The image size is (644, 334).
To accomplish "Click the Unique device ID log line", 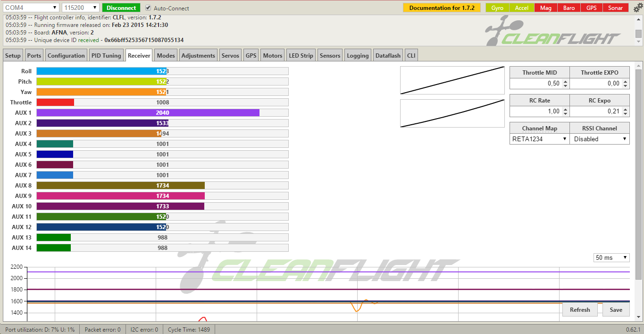I will point(95,40).
